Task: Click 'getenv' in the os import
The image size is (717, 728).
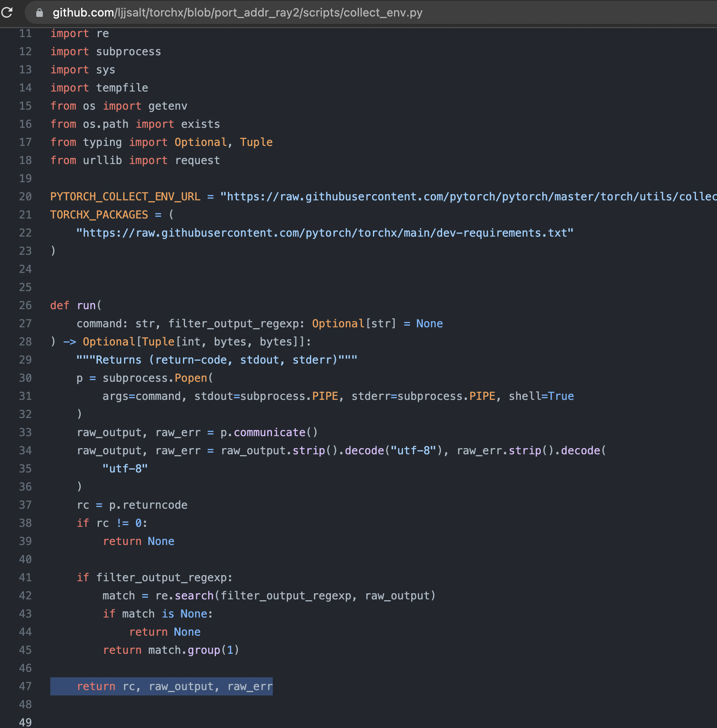Action: (x=168, y=106)
